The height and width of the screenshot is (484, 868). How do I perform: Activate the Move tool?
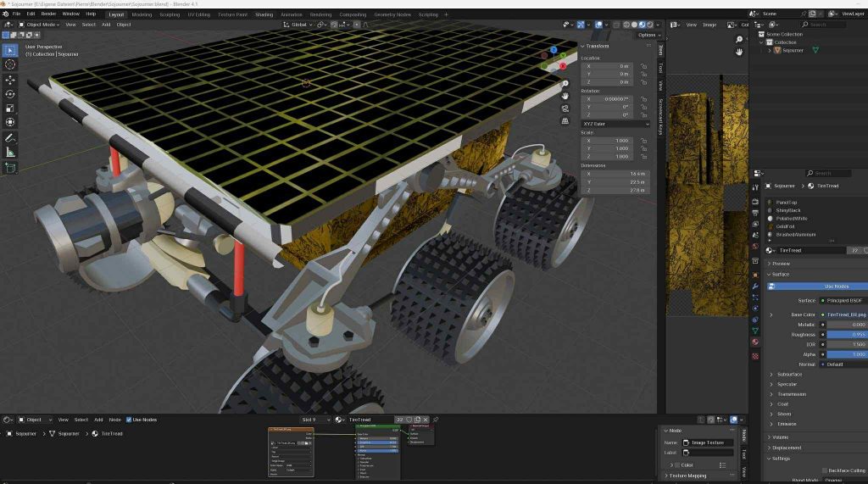pos(10,80)
